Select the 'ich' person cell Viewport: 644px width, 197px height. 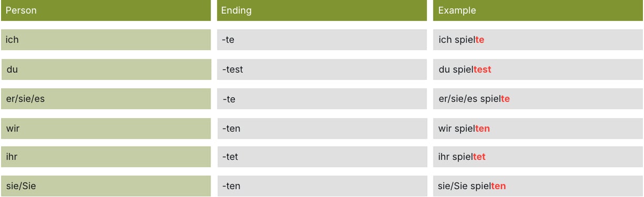coord(106,40)
